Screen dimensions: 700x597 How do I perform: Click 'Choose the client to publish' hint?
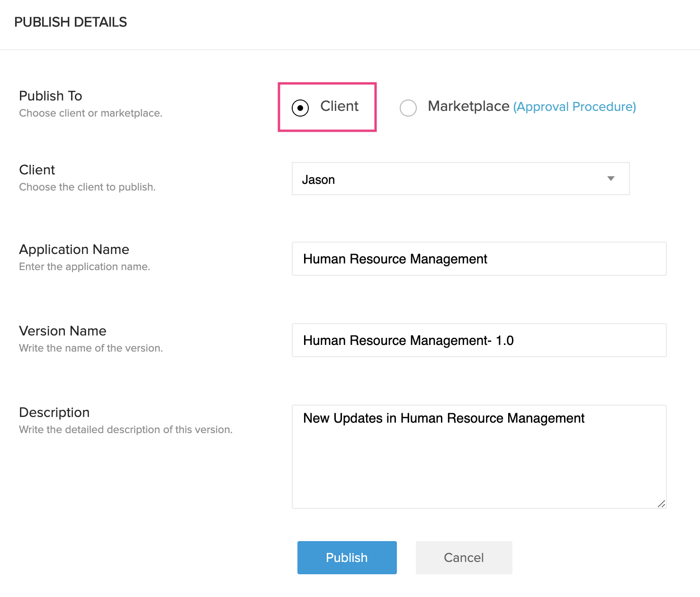(x=87, y=187)
